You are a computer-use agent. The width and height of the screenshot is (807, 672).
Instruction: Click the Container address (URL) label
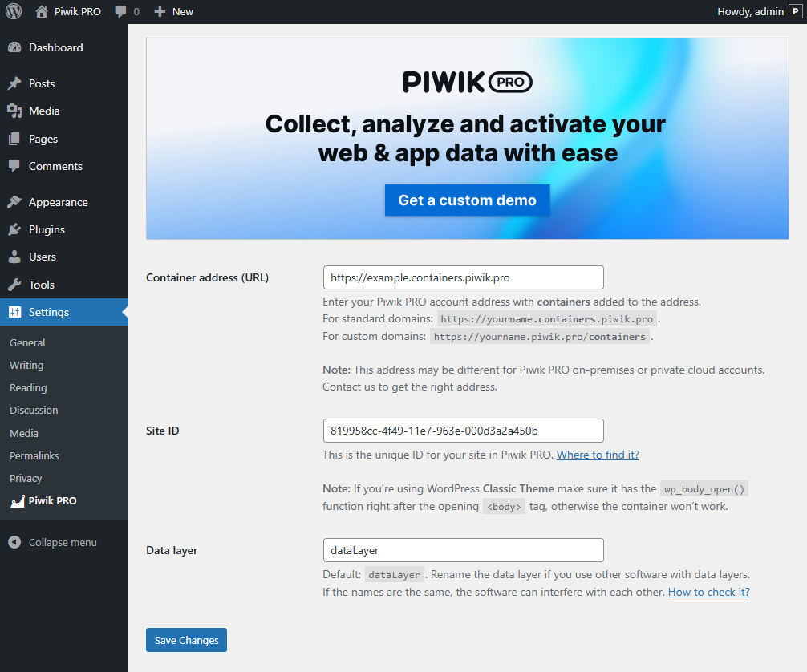pyautogui.click(x=208, y=277)
